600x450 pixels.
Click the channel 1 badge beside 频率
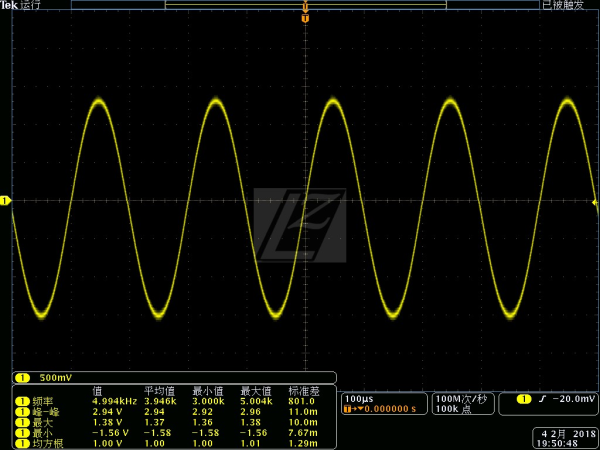coord(23,401)
